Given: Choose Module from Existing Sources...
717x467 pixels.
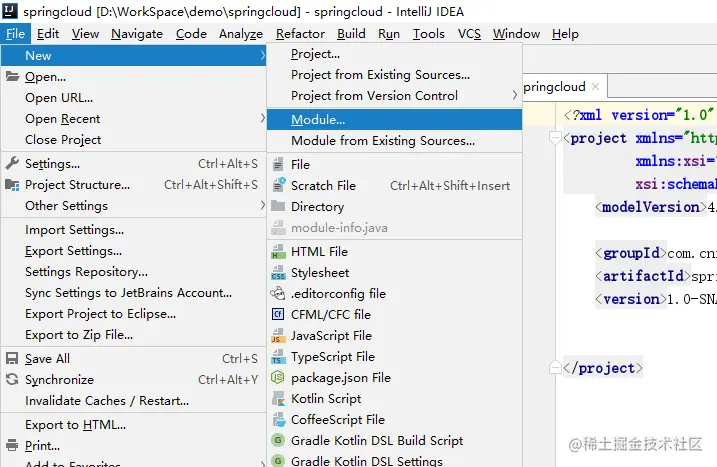Looking at the screenshot, I should 394,140.
